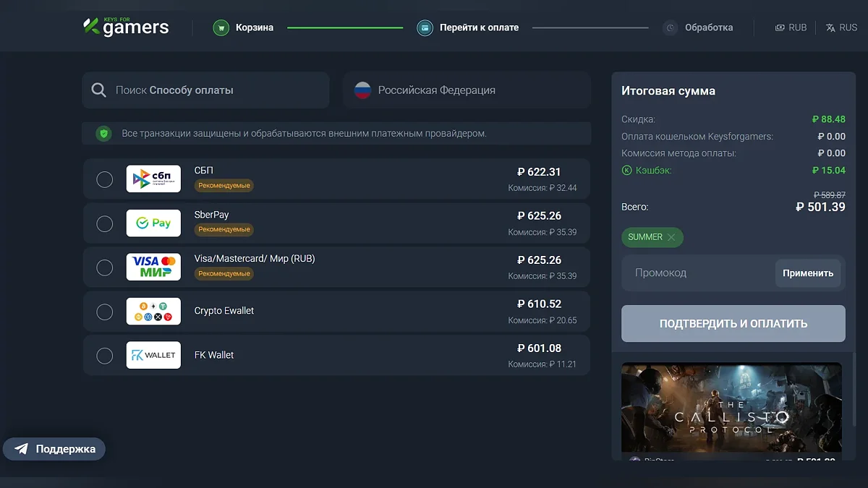
Task: Click the Telegram icon in Поддержка button
Action: tap(22, 449)
